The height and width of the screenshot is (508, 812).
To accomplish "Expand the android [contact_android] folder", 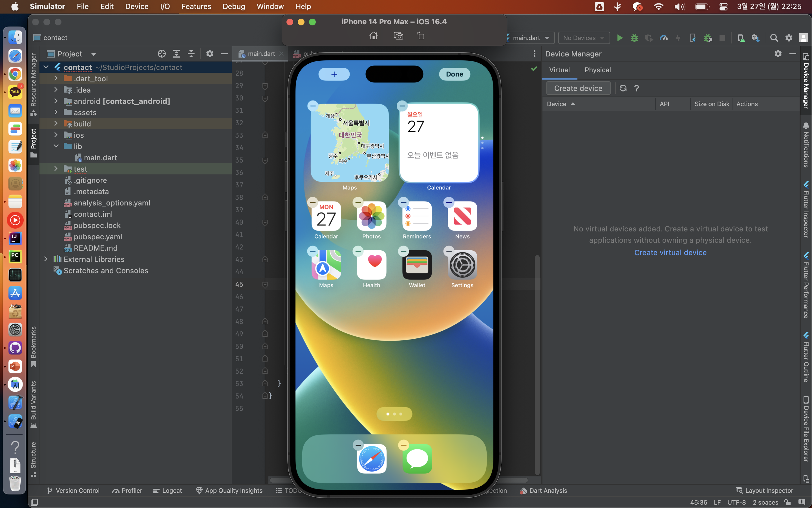I will 56,101.
